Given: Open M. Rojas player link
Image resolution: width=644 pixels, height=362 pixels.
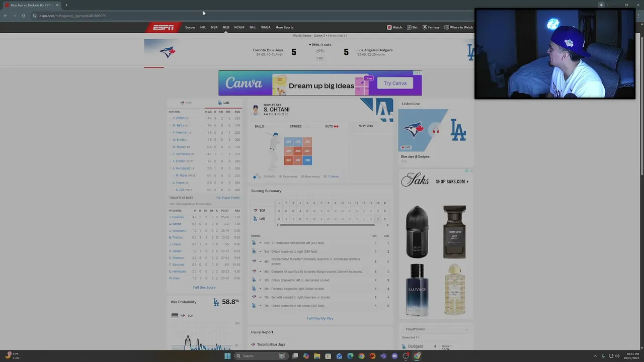Looking at the screenshot, I should (x=181, y=175).
